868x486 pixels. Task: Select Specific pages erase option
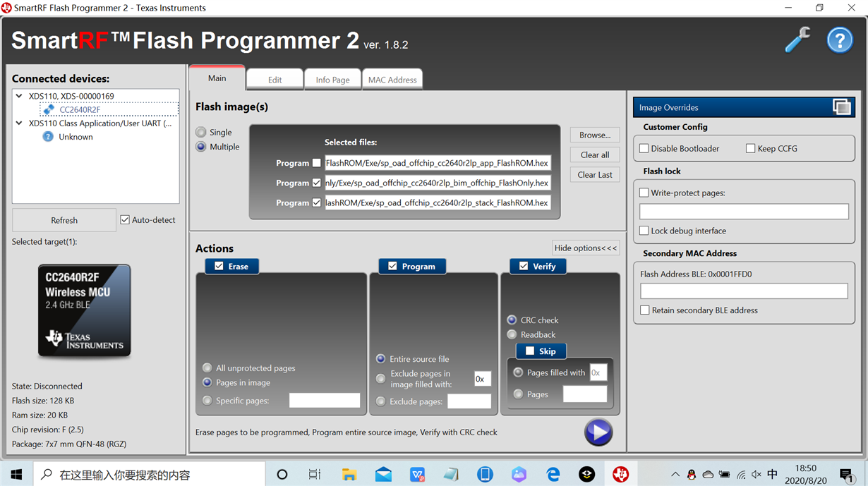pyautogui.click(x=207, y=401)
